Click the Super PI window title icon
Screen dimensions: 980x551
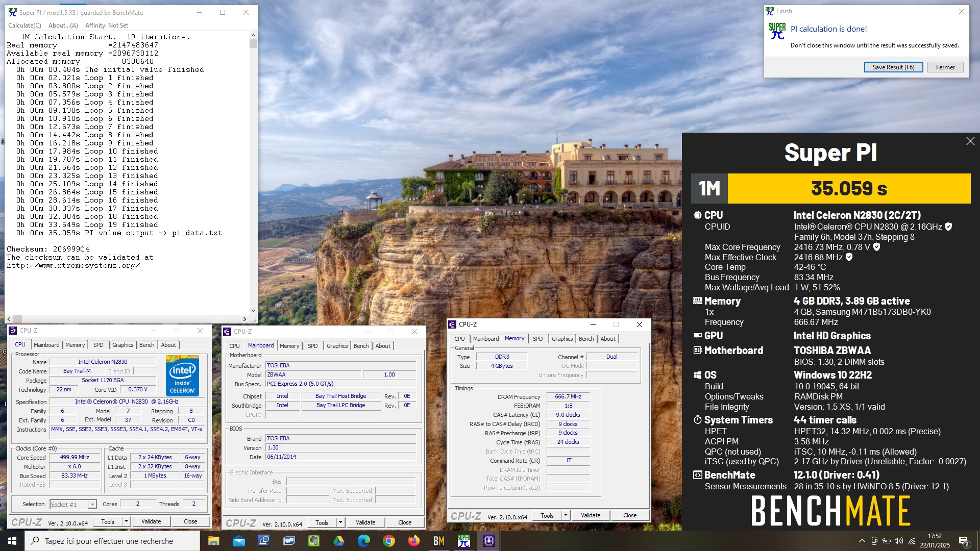(x=12, y=12)
